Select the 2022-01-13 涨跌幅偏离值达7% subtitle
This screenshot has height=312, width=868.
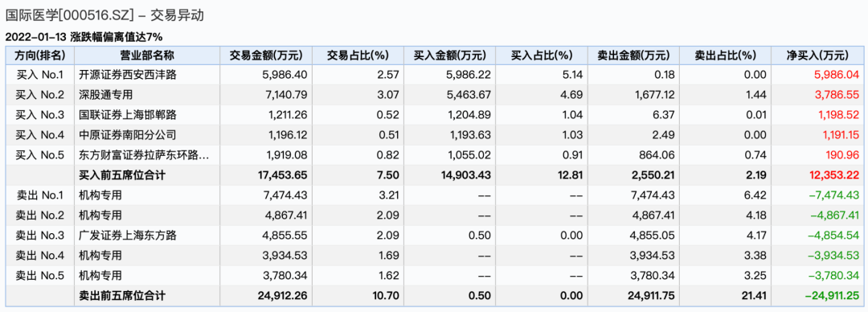click(84, 36)
